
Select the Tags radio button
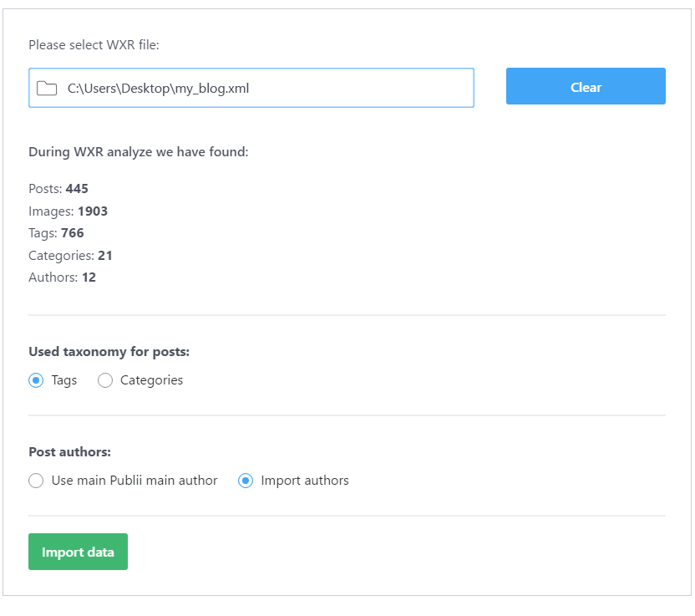pyautogui.click(x=34, y=380)
